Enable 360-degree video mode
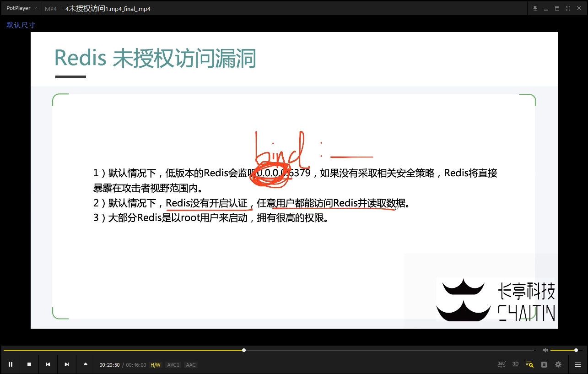Viewport: 588px width, 374px height. tap(501, 364)
